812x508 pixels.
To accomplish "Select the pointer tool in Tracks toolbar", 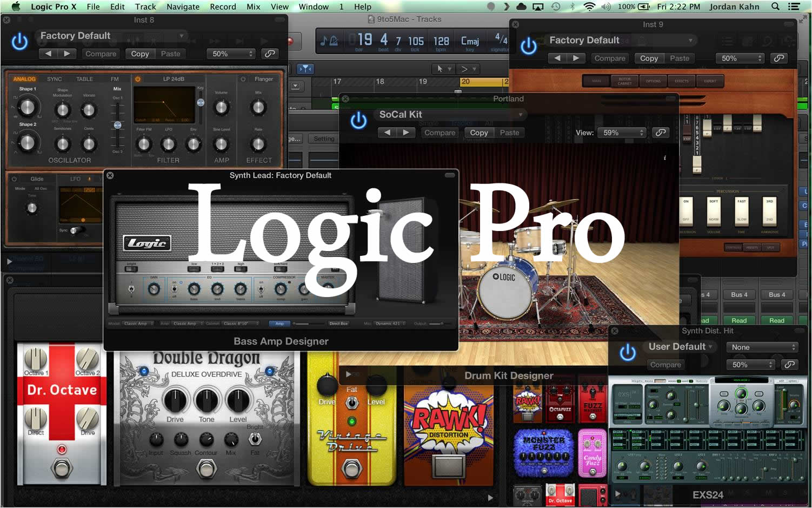I will 443,69.
